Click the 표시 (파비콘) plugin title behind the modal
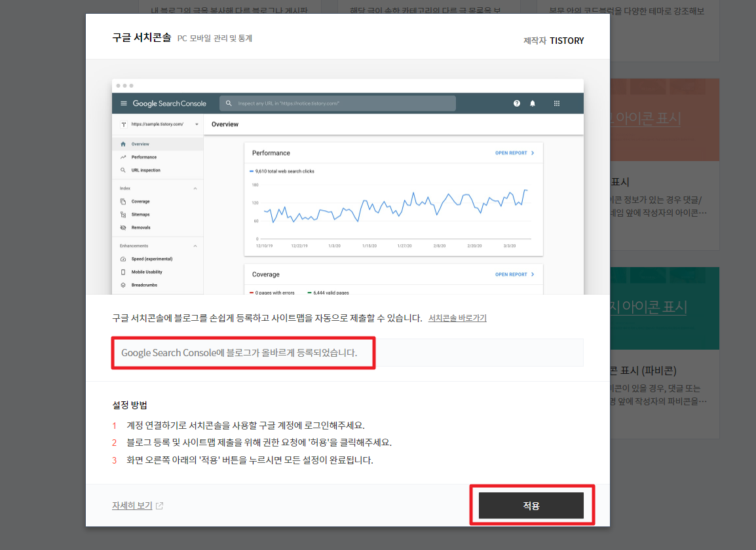Viewport: 756px width, 550px height. (x=643, y=371)
